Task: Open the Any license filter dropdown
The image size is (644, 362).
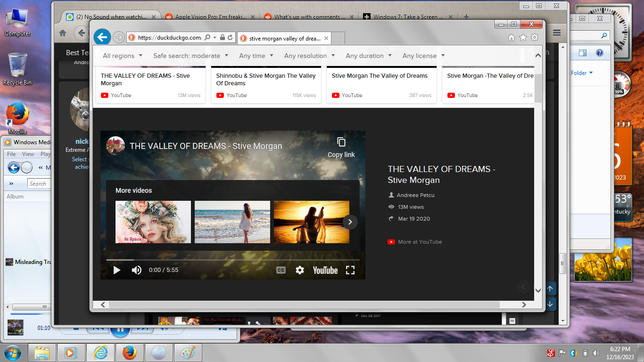Action: [x=423, y=56]
